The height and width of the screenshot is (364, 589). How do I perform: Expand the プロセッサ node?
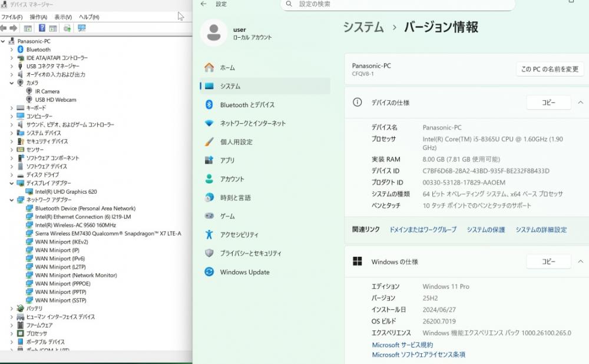click(x=12, y=333)
